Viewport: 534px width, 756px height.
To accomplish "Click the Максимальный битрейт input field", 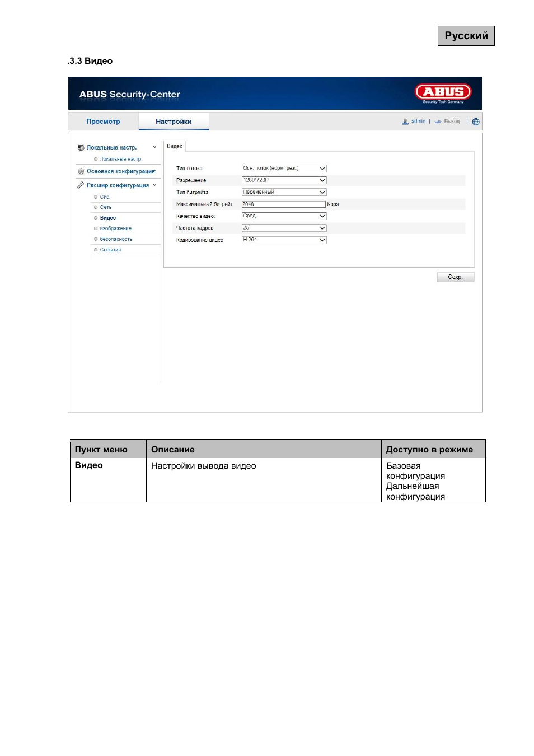I will click(283, 204).
